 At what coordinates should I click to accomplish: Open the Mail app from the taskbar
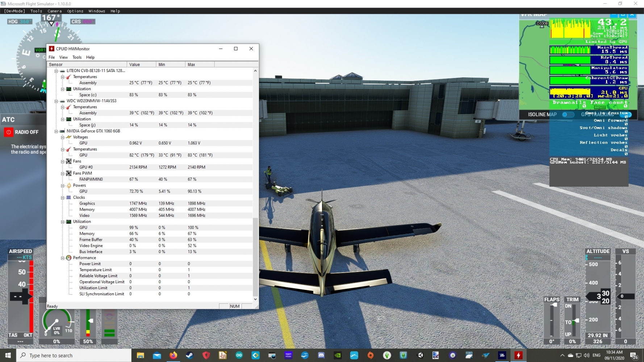157,355
